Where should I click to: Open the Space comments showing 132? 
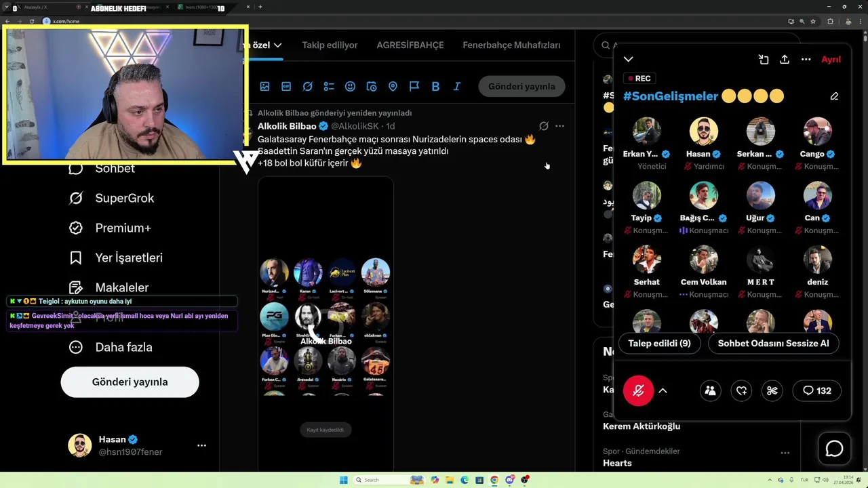point(816,390)
